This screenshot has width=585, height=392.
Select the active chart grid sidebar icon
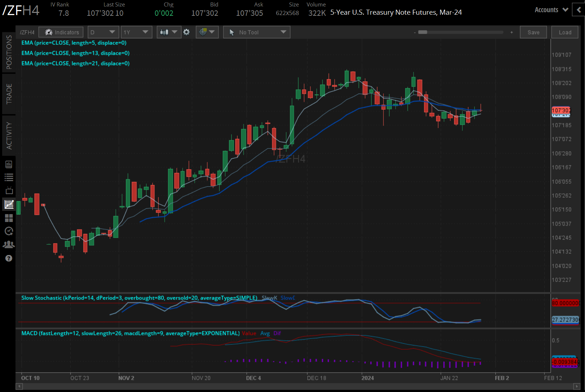9,204
